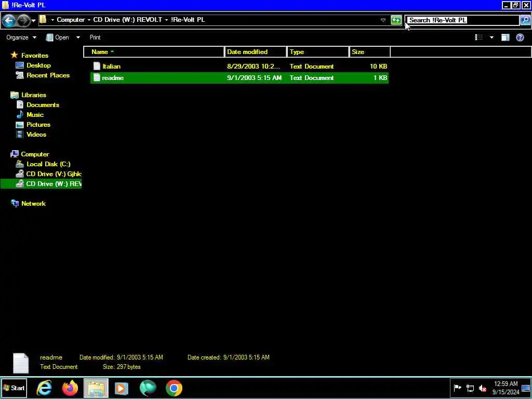Open the address bar previous locations dropdown

[x=383, y=20]
